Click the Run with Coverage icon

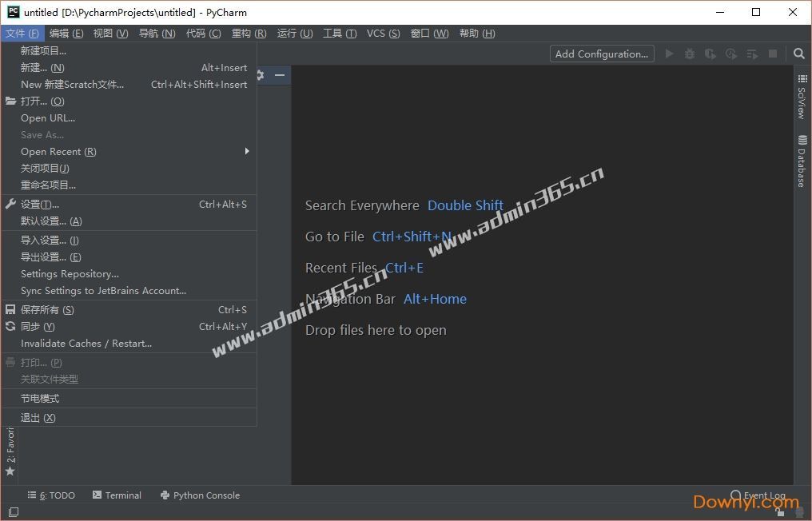point(710,54)
